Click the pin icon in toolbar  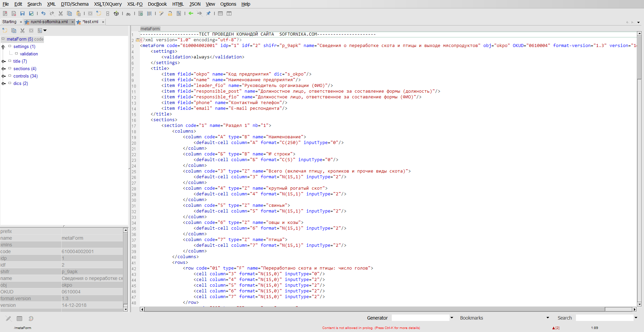(x=208, y=13)
